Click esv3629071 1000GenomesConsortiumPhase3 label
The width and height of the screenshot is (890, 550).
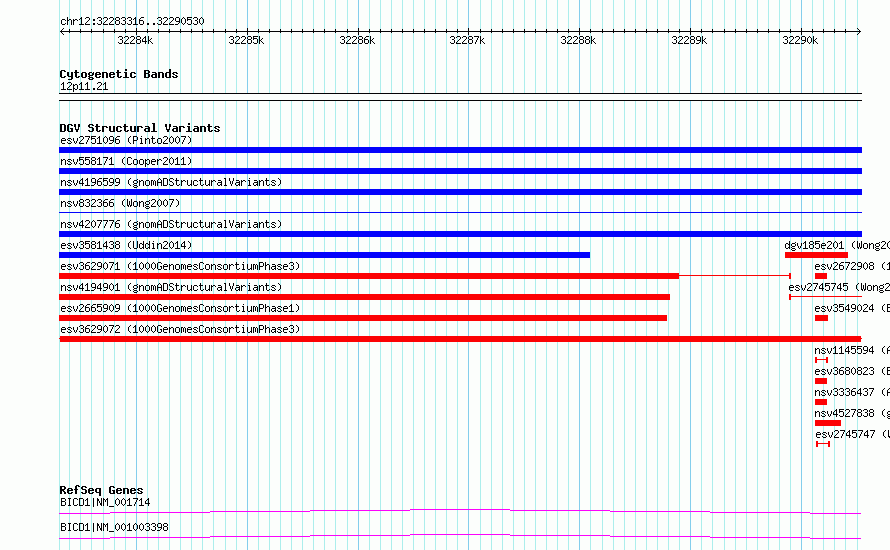tap(180, 266)
